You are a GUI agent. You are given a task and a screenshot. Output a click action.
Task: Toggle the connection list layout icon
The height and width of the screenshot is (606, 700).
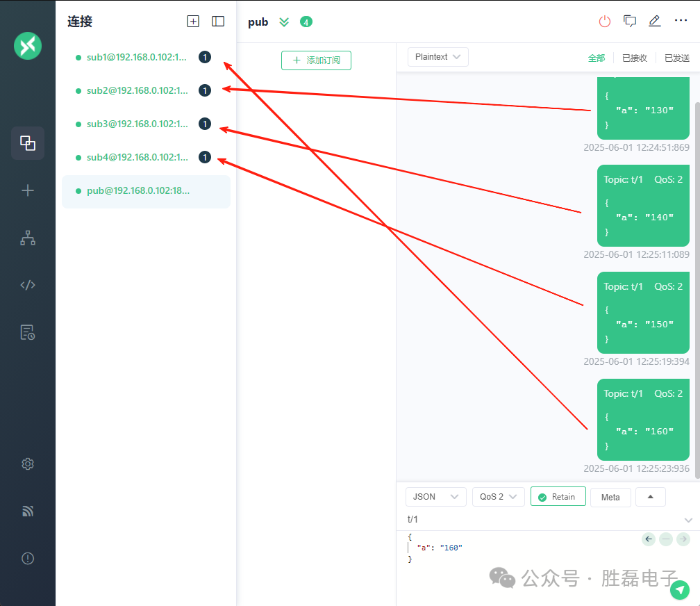218,21
